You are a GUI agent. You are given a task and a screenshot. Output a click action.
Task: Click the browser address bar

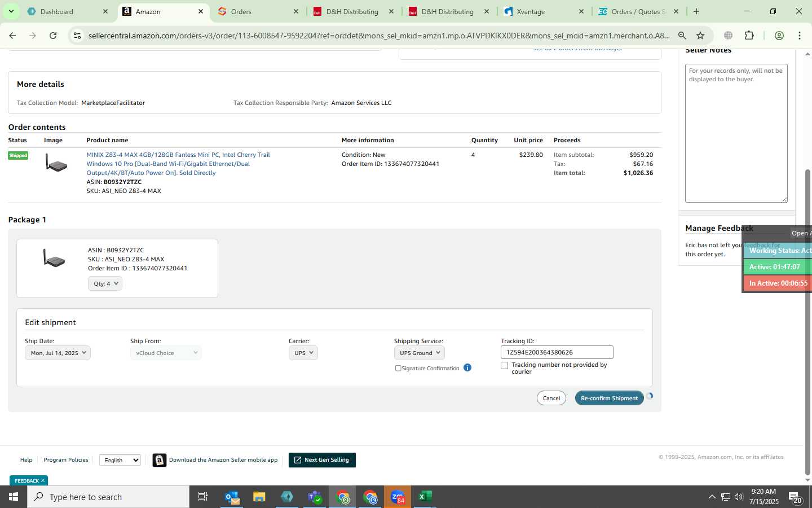(x=379, y=36)
